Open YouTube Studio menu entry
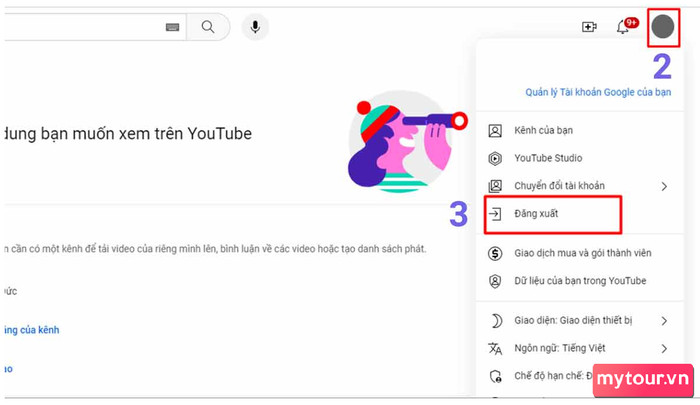Image resolution: width=700 pixels, height=405 pixels. 580,158
